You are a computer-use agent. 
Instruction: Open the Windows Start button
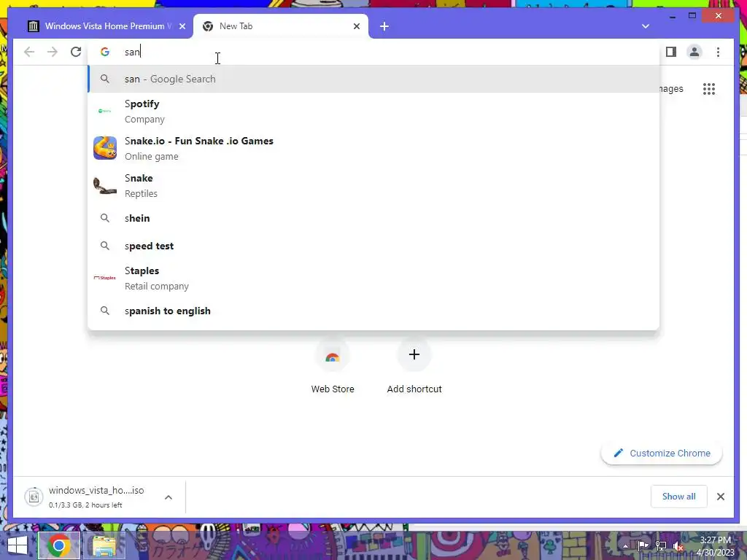click(x=18, y=545)
